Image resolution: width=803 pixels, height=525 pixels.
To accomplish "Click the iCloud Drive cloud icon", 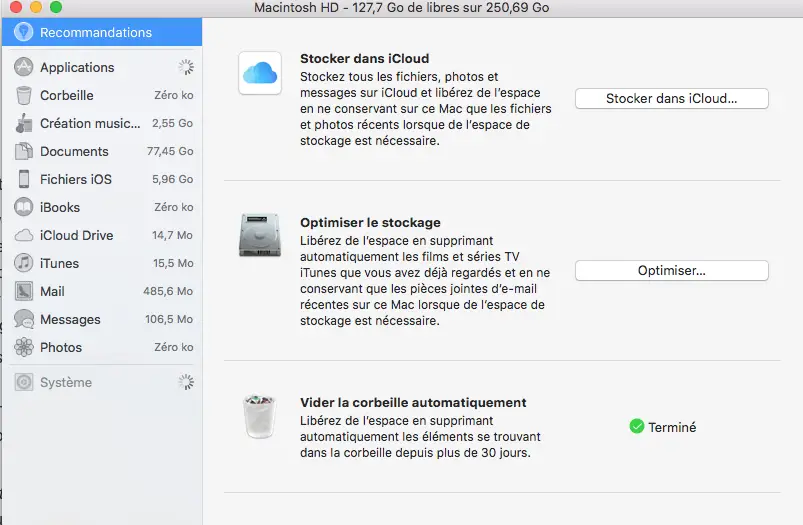I will pyautogui.click(x=24, y=236).
